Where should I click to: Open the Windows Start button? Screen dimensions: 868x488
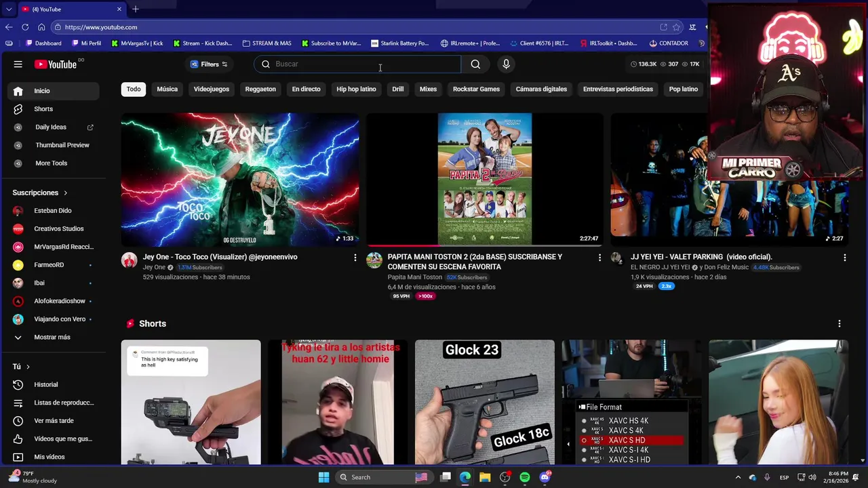pyautogui.click(x=323, y=477)
